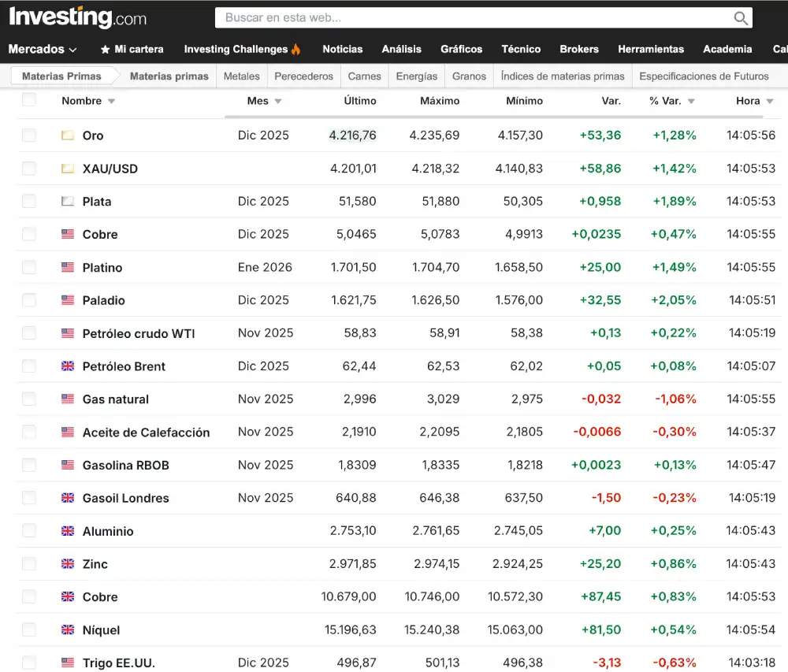Sort by the % Var. column arrow
Screen dimensions: 788x672
pyautogui.click(x=691, y=102)
